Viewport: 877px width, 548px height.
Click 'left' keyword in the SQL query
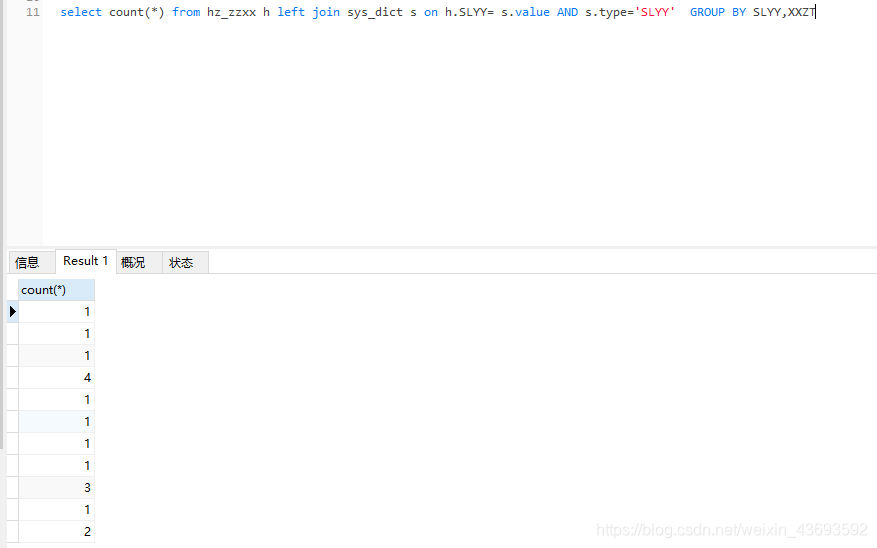coord(291,12)
